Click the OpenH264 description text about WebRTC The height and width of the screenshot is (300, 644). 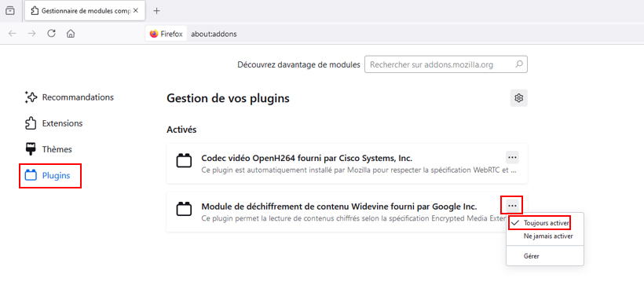pos(359,170)
